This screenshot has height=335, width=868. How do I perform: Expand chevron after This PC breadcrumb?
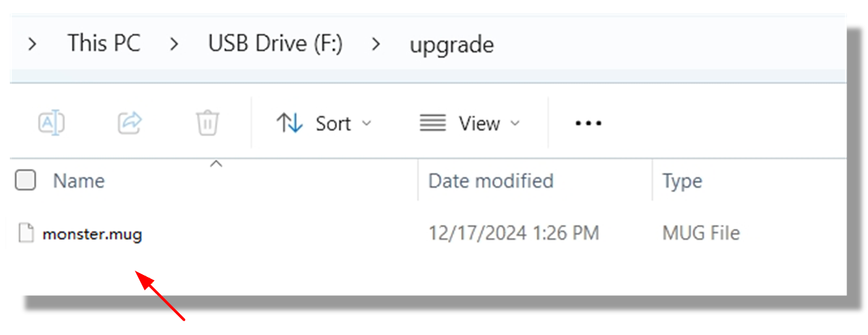tap(173, 44)
